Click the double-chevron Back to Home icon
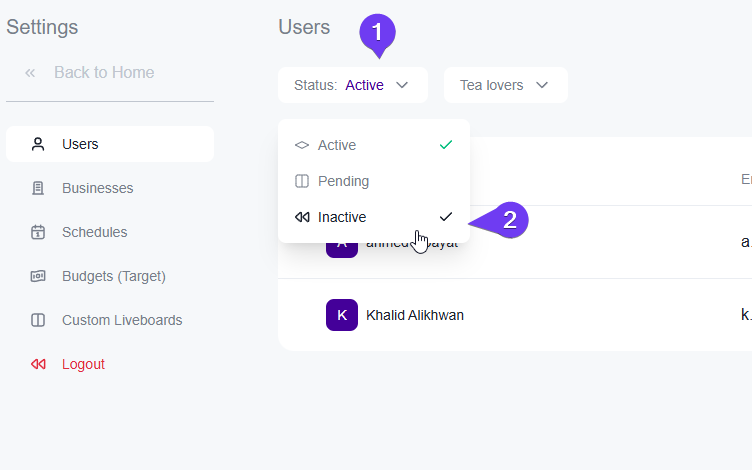 (30, 73)
